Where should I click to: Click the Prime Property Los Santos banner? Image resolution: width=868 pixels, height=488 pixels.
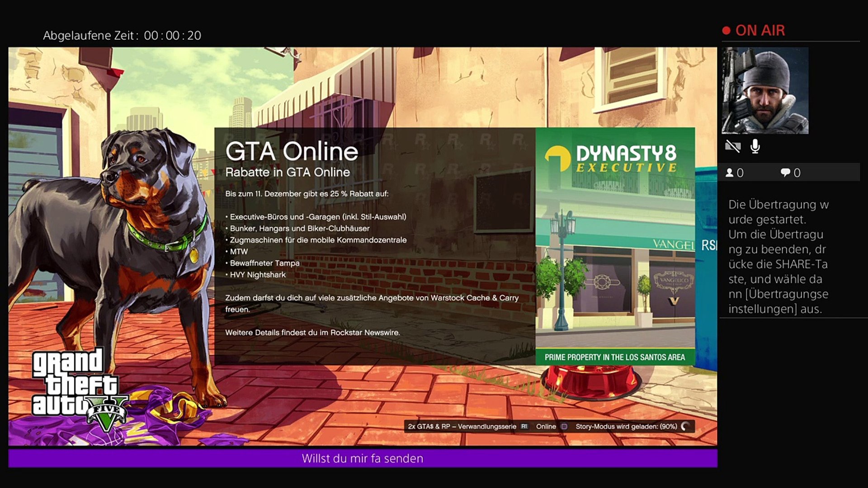tap(614, 357)
